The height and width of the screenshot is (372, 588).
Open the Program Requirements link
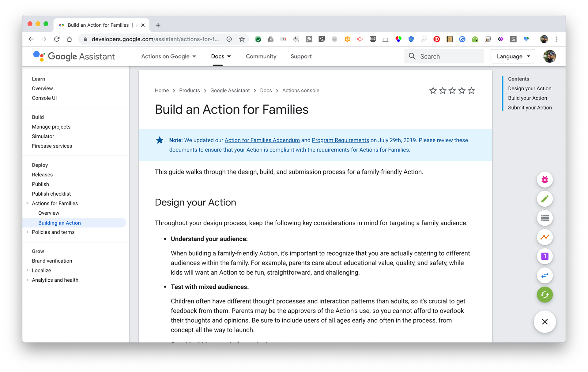340,140
